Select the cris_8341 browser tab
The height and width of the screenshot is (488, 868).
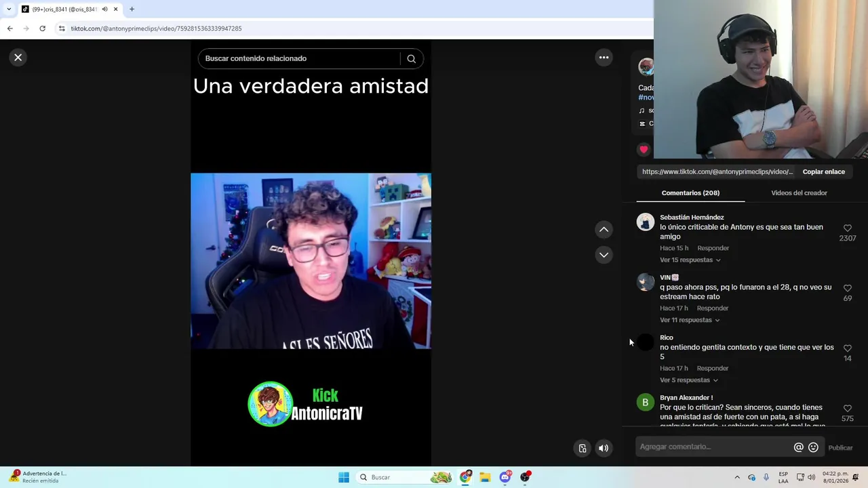coord(69,9)
